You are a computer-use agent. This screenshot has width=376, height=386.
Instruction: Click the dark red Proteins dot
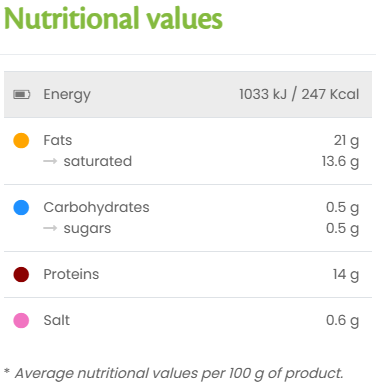21,274
